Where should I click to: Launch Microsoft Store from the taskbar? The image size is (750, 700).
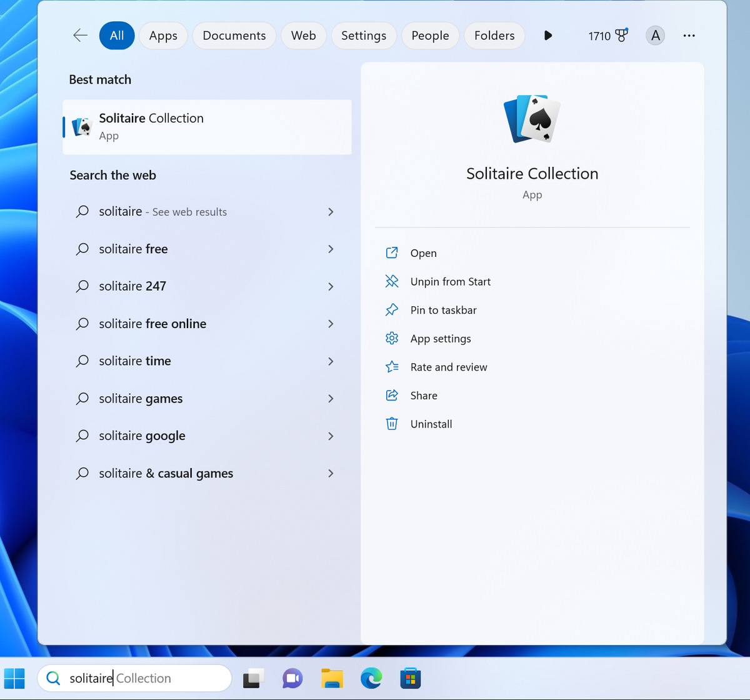coord(411,678)
